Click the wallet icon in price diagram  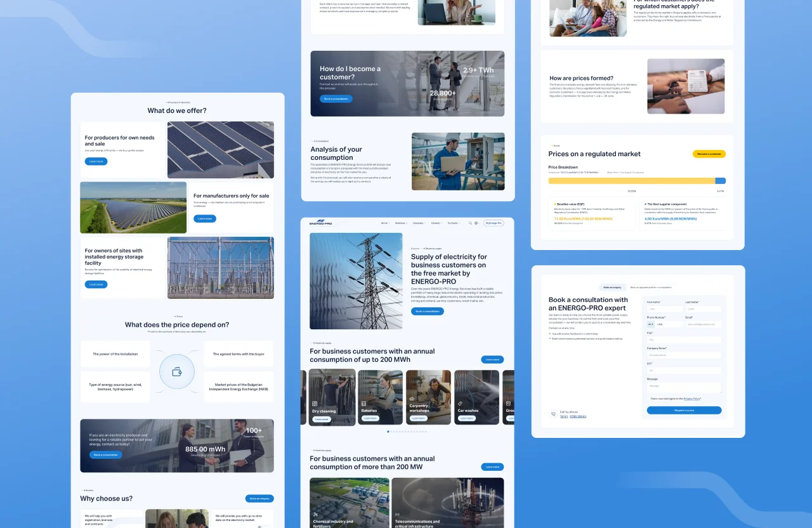point(177,372)
